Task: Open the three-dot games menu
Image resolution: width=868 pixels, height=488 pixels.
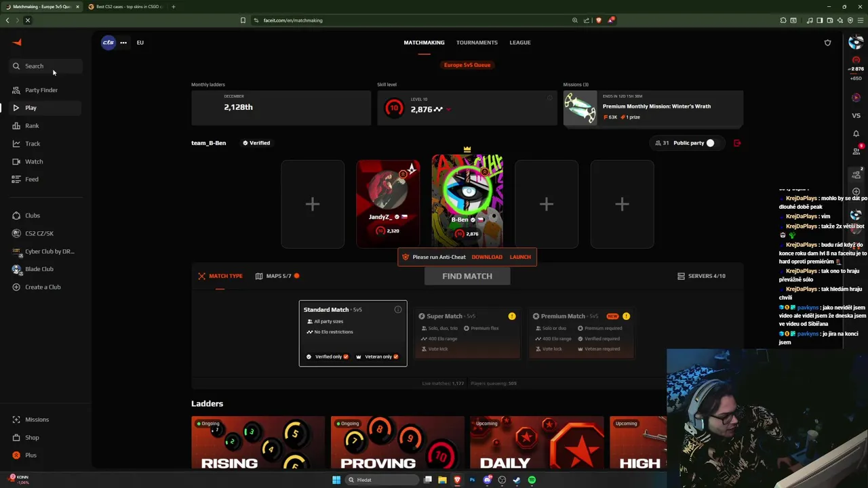Action: (123, 42)
